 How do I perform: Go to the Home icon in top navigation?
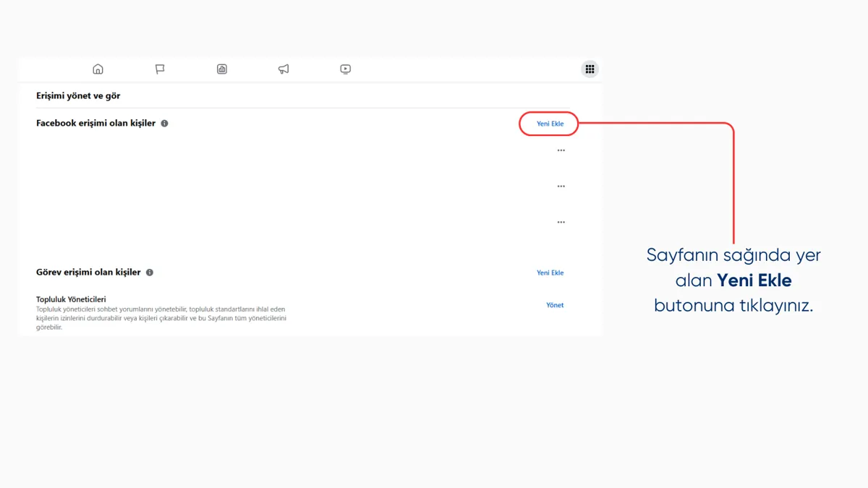click(x=98, y=69)
